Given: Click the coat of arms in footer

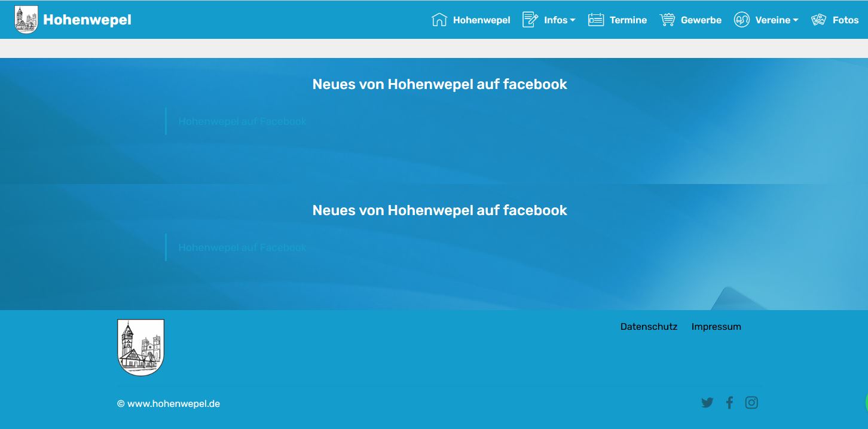Looking at the screenshot, I should point(140,347).
